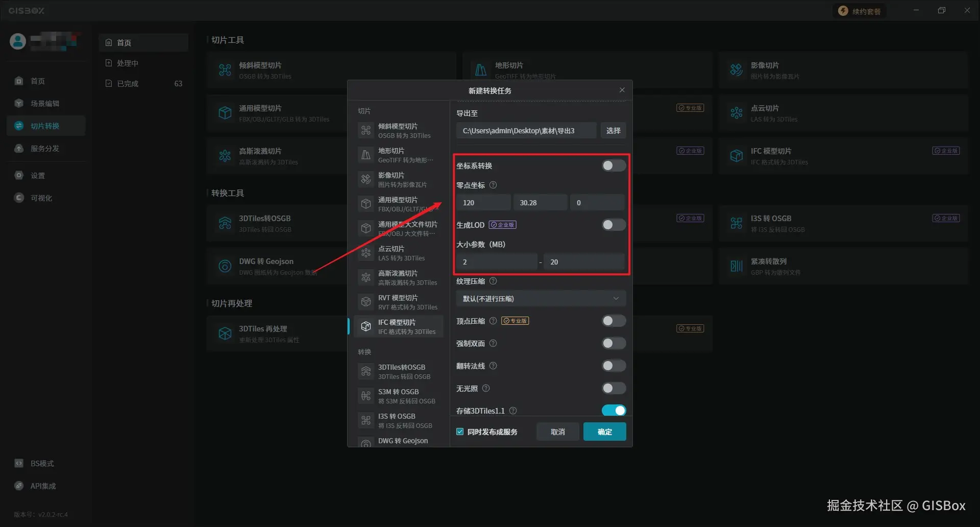Click the S3M 转 OSGB icon in dialog
Screen dimensions: 980x527
pyautogui.click(x=366, y=396)
